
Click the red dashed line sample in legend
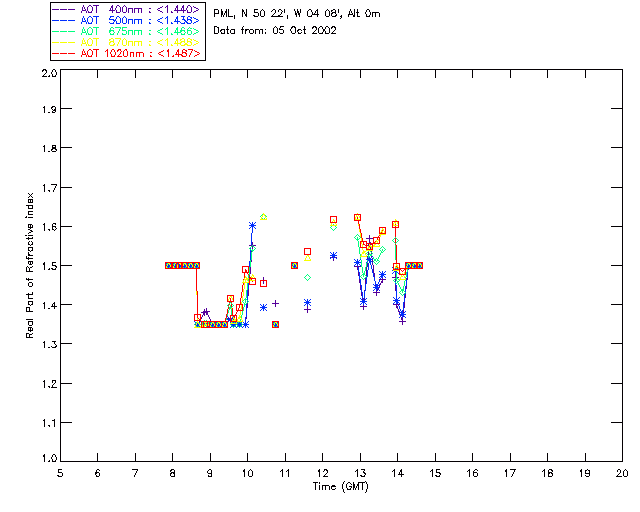click(64, 53)
